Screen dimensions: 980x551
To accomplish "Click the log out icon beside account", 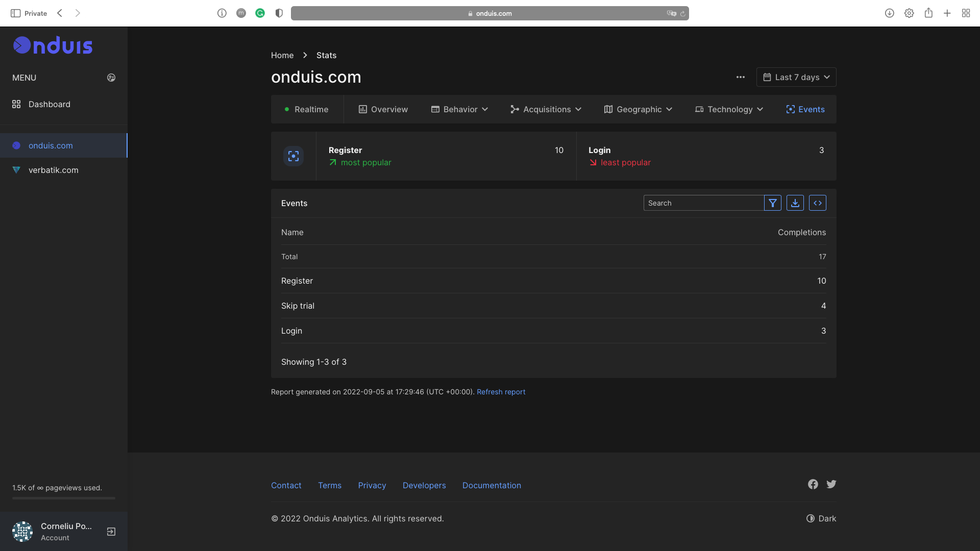I will 111,532.
